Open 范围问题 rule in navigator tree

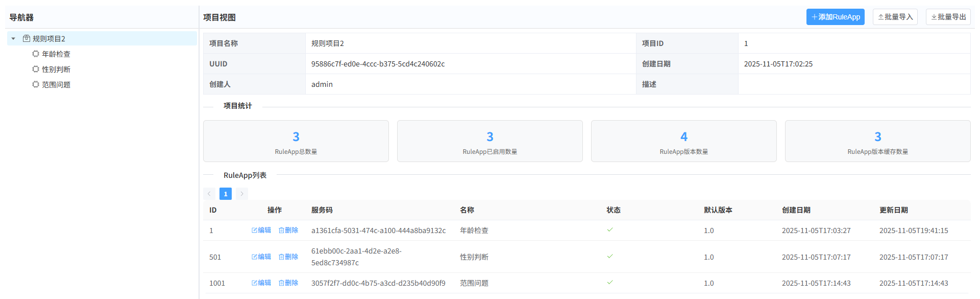tap(56, 85)
